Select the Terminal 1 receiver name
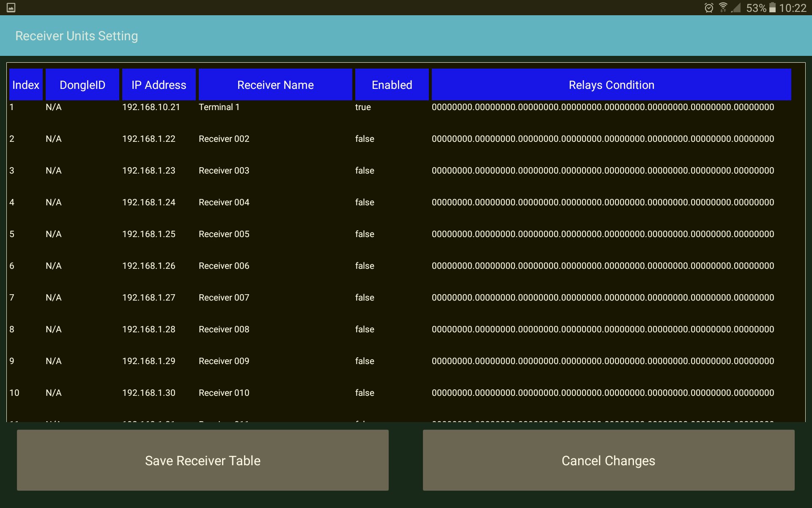The image size is (812, 508). point(219,107)
